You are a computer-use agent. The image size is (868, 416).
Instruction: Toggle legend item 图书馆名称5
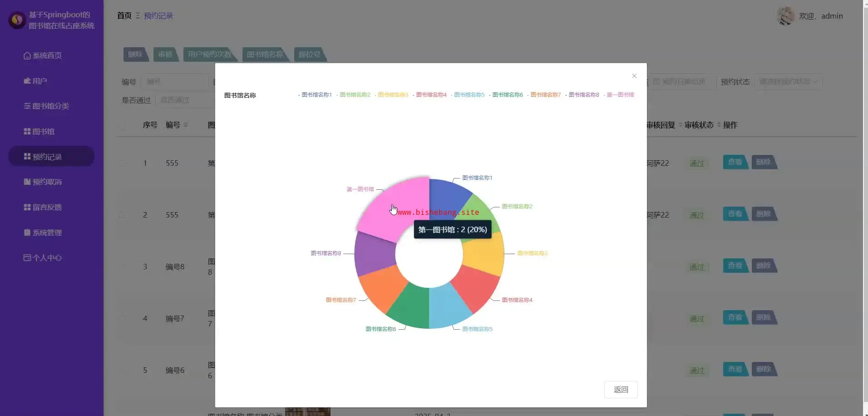[x=468, y=95]
